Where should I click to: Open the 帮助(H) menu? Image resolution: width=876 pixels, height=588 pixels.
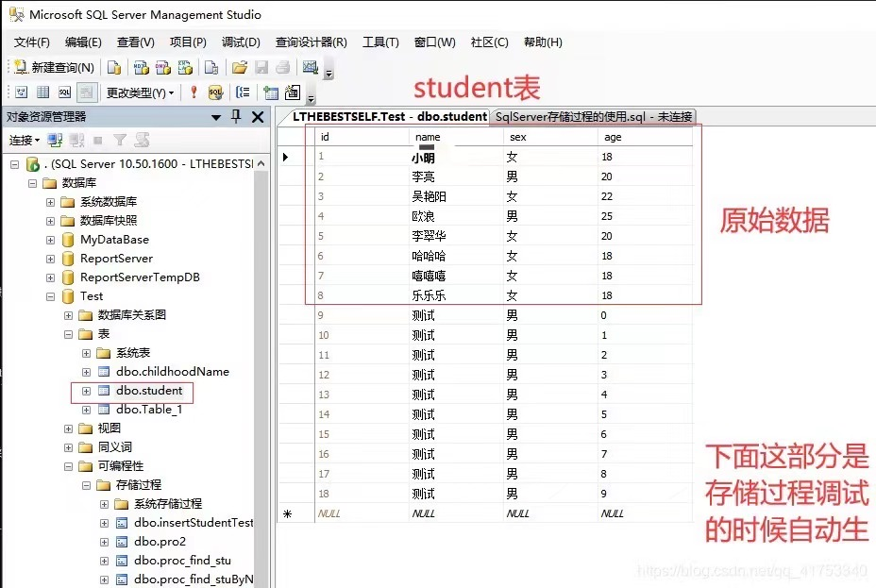pyautogui.click(x=543, y=42)
